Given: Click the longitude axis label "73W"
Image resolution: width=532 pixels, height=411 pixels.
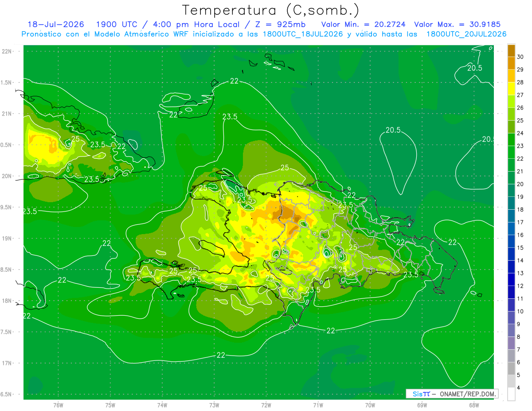Looking at the screenshot, I should [x=214, y=405].
